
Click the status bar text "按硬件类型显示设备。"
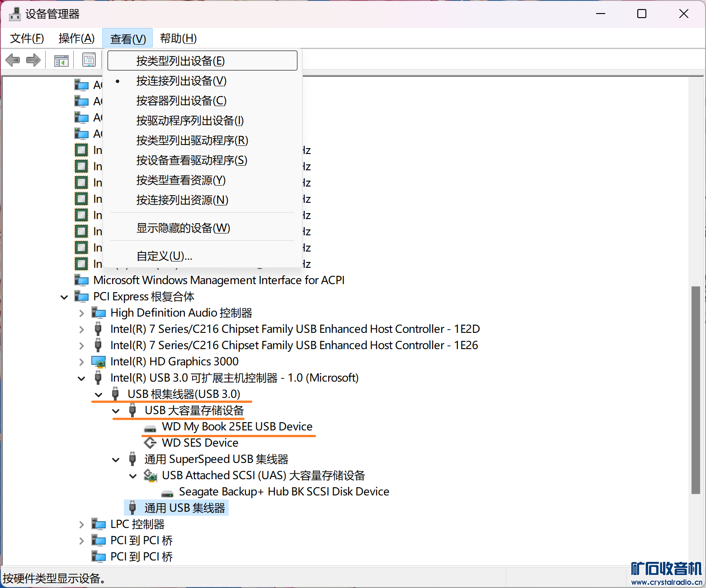pyautogui.click(x=55, y=578)
